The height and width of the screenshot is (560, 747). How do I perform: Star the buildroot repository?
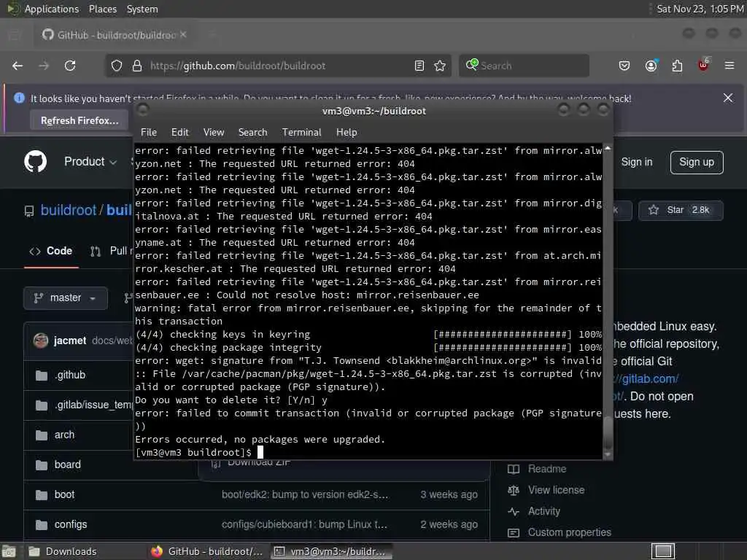(x=681, y=210)
